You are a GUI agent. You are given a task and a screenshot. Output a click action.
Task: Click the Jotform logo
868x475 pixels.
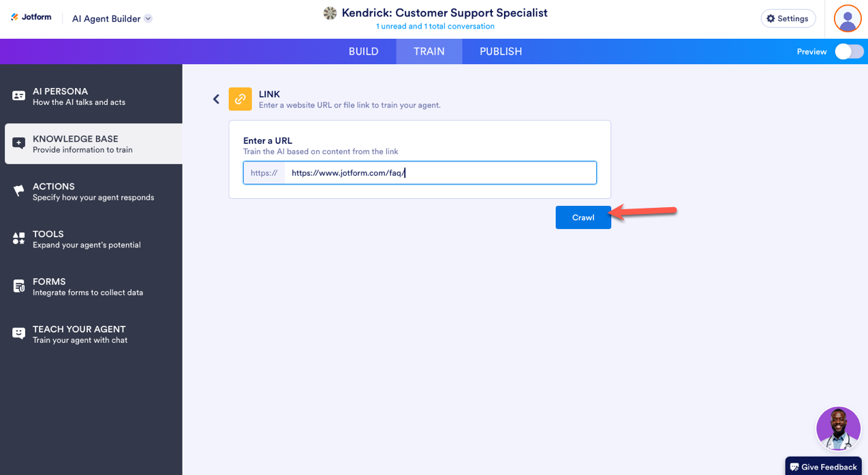coord(31,17)
